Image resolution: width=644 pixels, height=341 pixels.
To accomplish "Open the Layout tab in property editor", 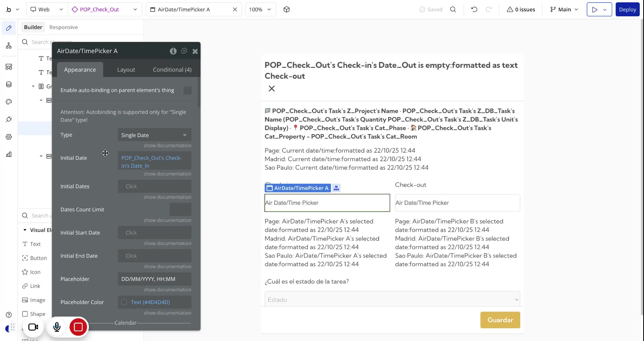I will coord(126,70).
